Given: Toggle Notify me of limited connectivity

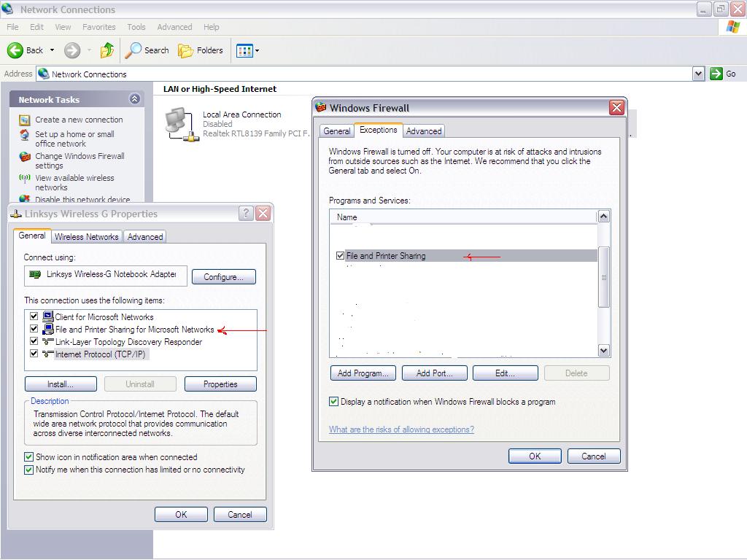Looking at the screenshot, I should coord(28,470).
